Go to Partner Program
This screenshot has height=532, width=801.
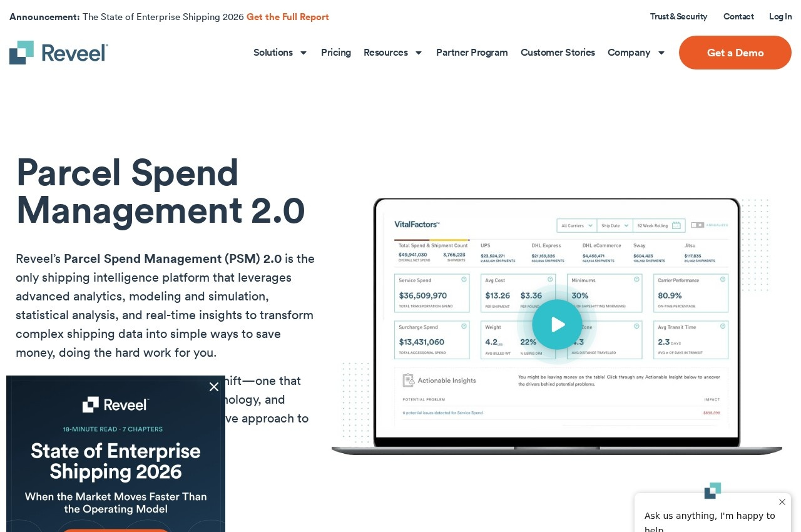tap(472, 53)
